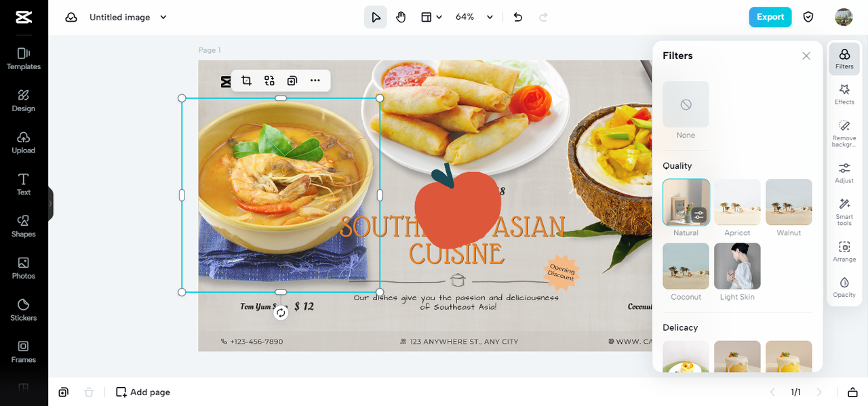Click the Add page button
Screen dimensions: 868x406
click(x=143, y=392)
